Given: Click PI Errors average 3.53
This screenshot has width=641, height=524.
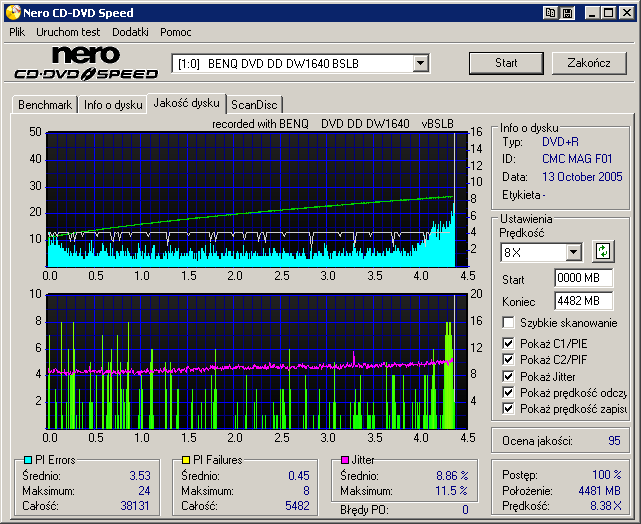Looking at the screenshot, I should click(x=140, y=476).
